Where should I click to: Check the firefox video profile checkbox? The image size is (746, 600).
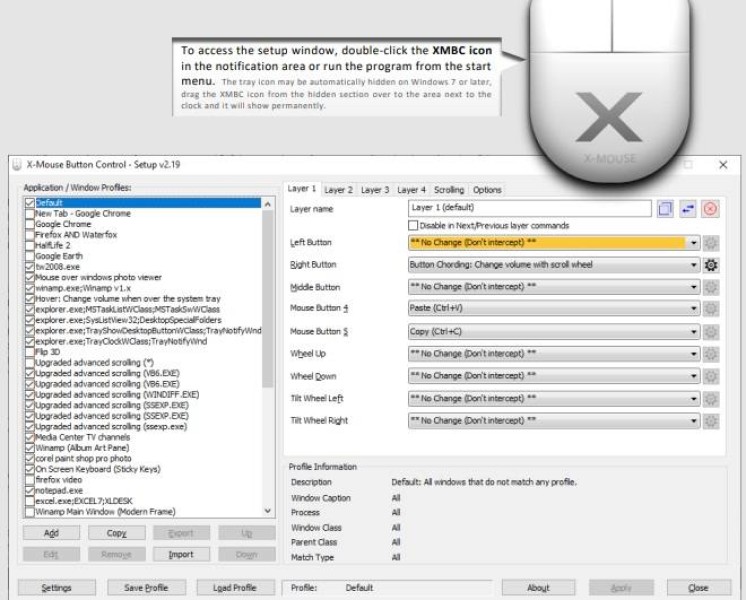point(29,480)
